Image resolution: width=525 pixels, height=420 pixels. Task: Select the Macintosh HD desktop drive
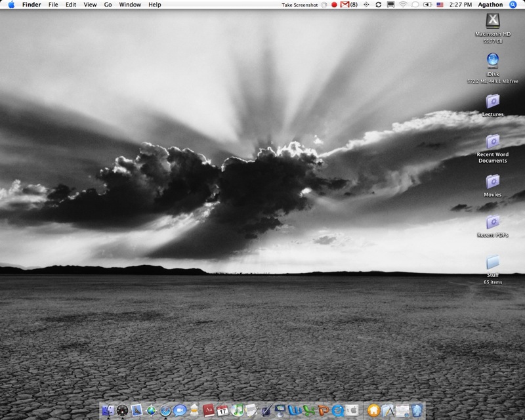[492, 21]
